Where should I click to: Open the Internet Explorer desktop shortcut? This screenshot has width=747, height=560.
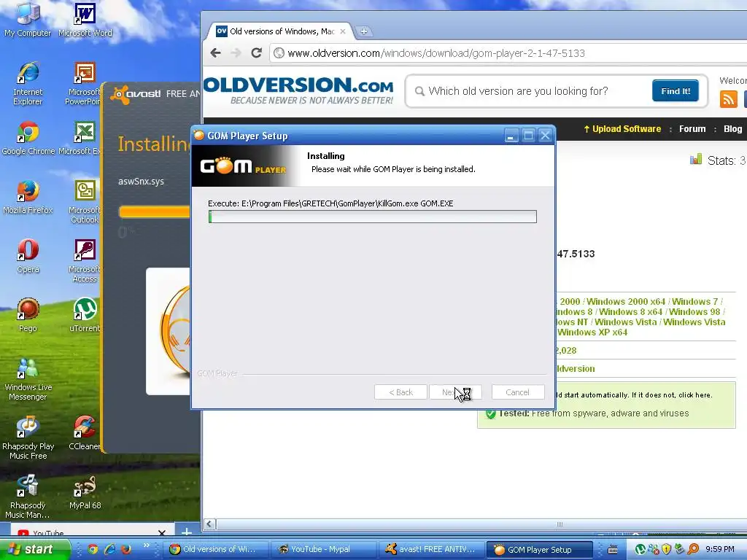(28, 83)
